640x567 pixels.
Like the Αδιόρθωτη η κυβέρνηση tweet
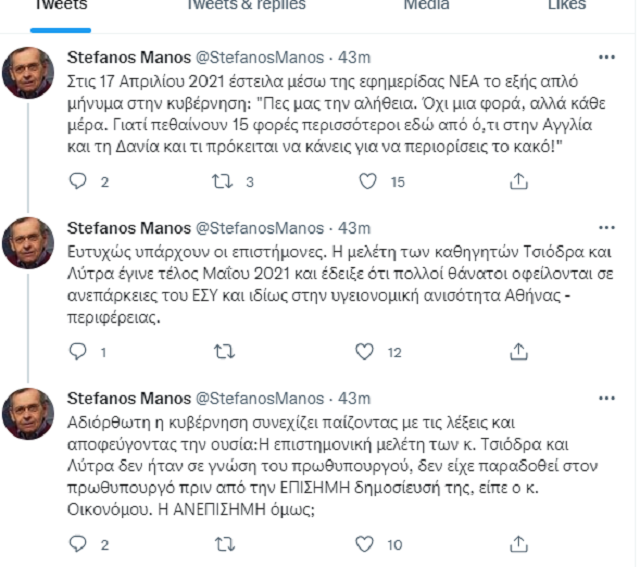point(366,544)
